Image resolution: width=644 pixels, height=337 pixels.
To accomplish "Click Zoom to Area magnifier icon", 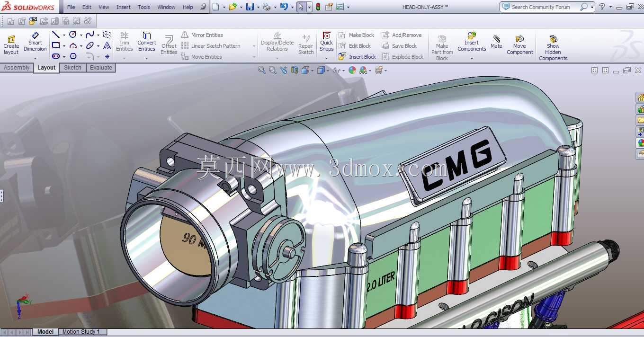I will coord(272,70).
